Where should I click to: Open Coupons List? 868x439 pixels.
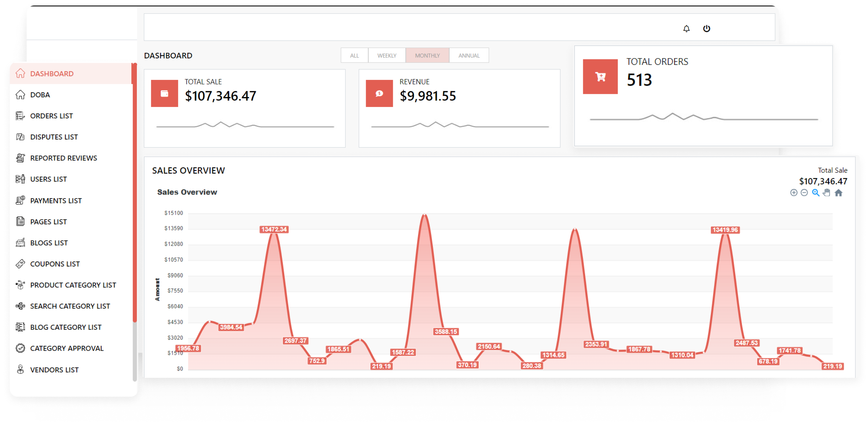pyautogui.click(x=55, y=264)
